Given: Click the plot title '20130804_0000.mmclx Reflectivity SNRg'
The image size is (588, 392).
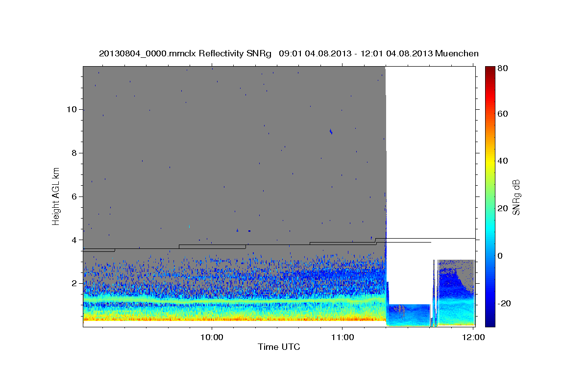Looking at the screenshot, I should (185, 53).
